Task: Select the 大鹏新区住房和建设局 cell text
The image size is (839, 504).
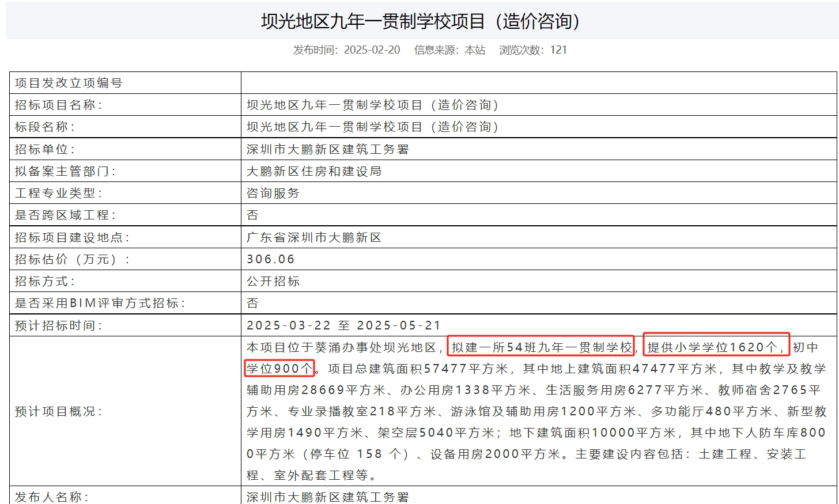Action: pos(314,171)
